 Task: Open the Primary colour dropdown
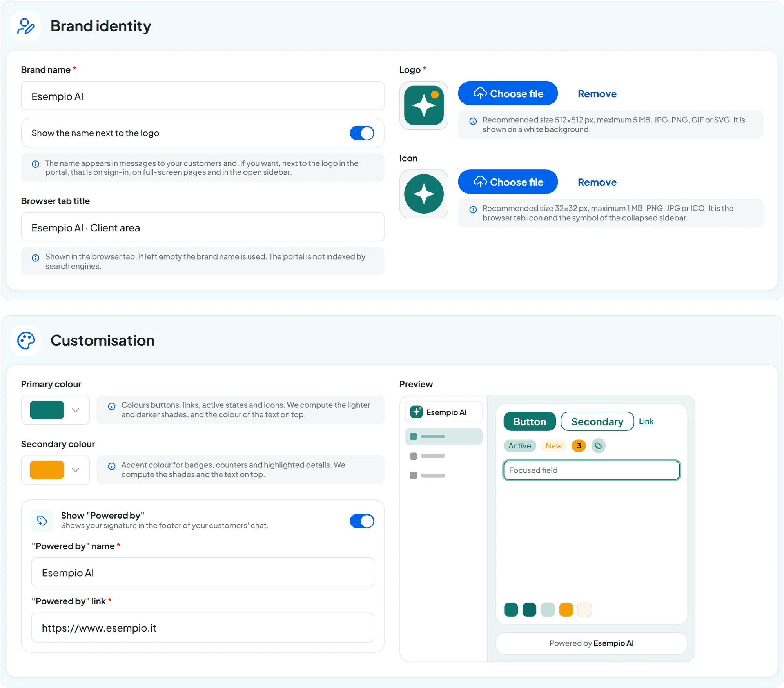tap(76, 410)
